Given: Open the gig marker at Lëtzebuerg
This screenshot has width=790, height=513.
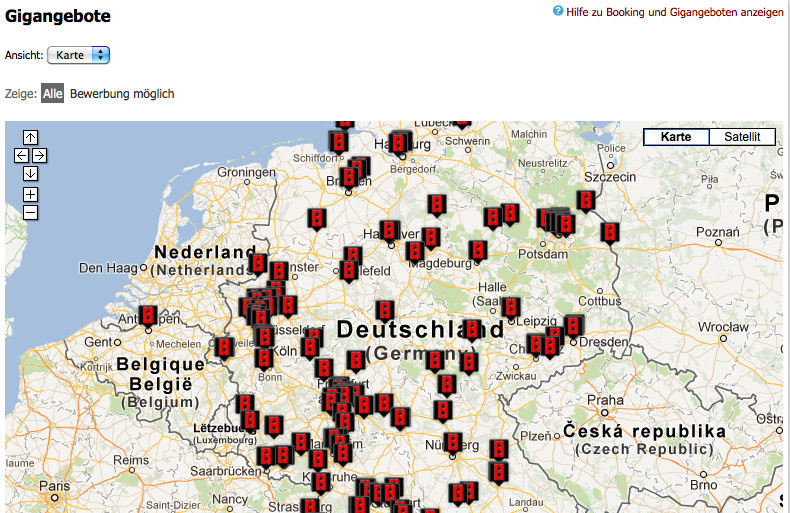Looking at the screenshot, I should pos(250,422).
